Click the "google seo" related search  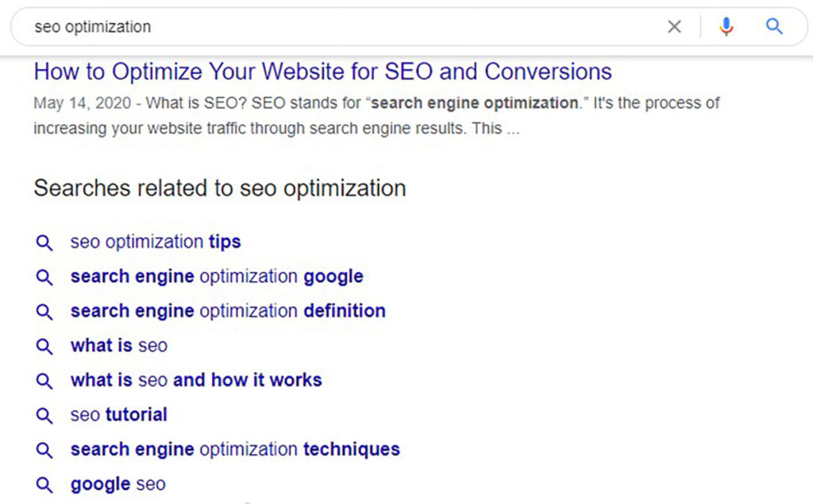118,484
